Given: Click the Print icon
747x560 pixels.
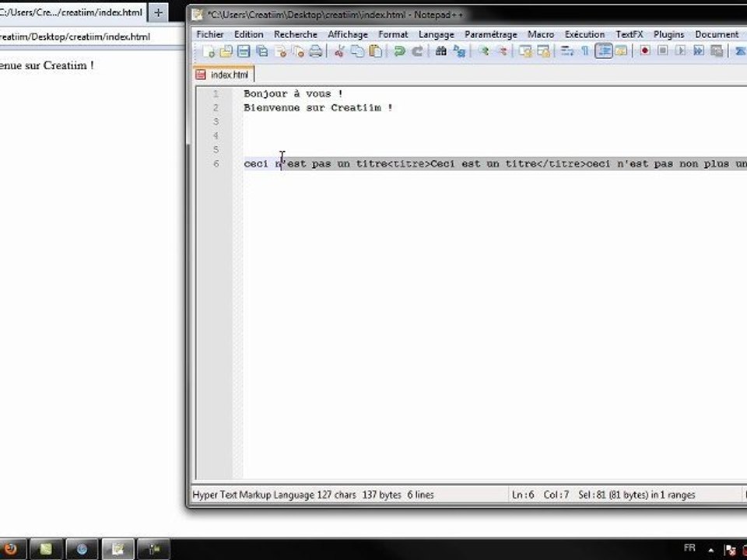Looking at the screenshot, I should coord(316,51).
